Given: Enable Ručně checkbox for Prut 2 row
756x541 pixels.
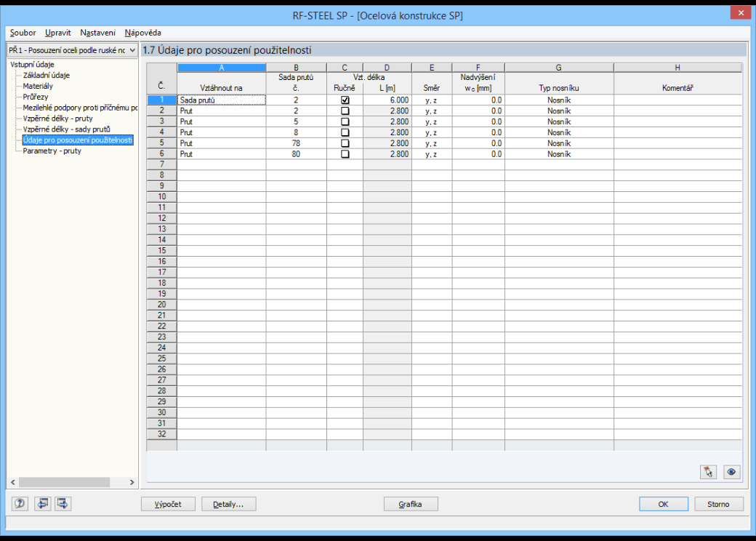Looking at the screenshot, I should 345,111.
